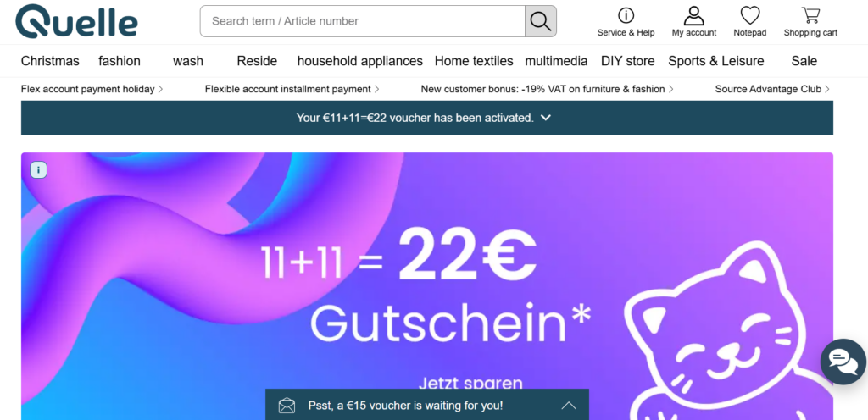
Task: Open Flex account payment holiday link
Action: (92, 89)
